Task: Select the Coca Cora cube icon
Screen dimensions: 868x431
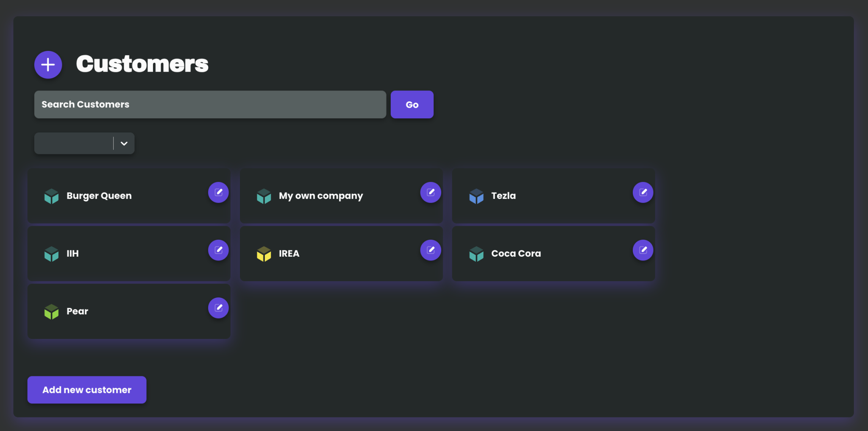Action: point(476,254)
